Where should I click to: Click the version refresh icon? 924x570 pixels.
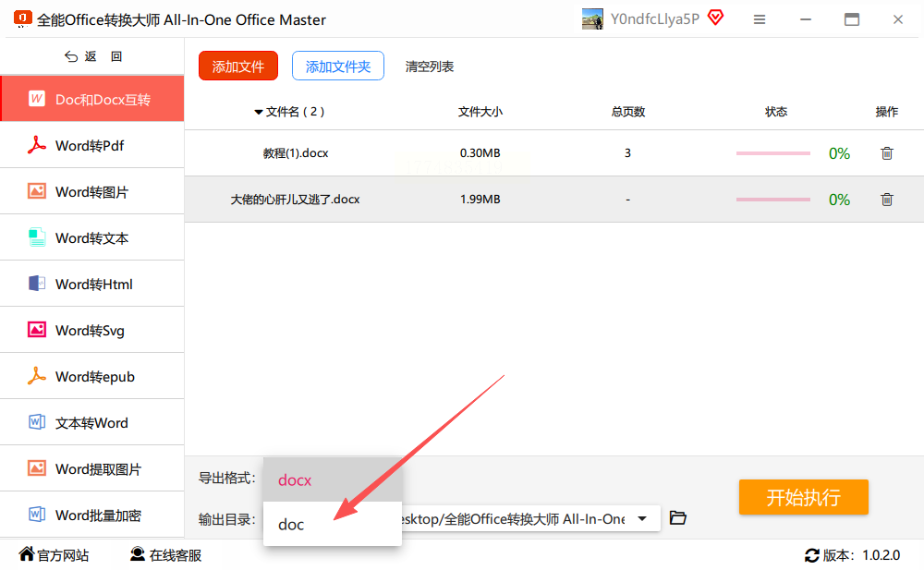(x=812, y=555)
